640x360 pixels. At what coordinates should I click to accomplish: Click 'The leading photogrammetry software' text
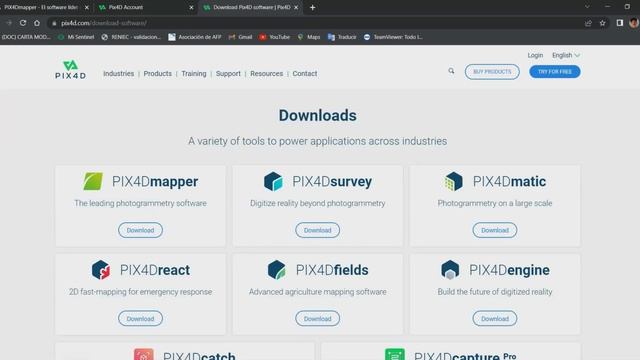(140, 203)
